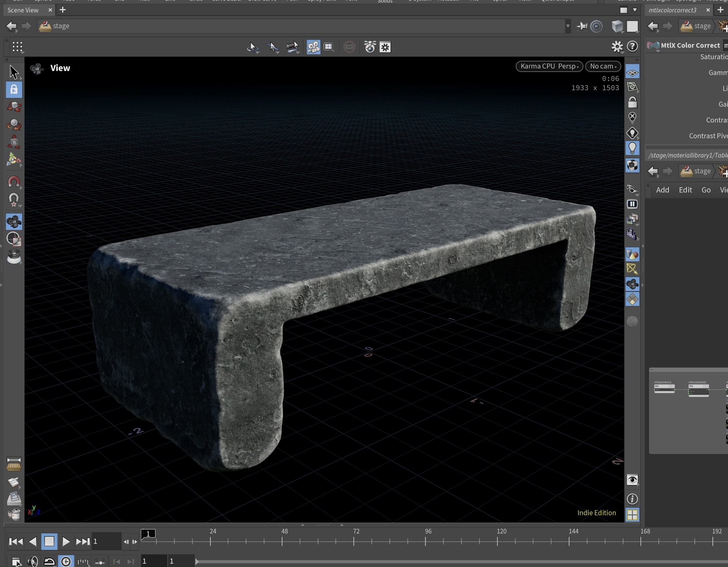This screenshot has width=728, height=567.
Task: Open the Karma CPU Persp dropdown
Action: tap(549, 66)
